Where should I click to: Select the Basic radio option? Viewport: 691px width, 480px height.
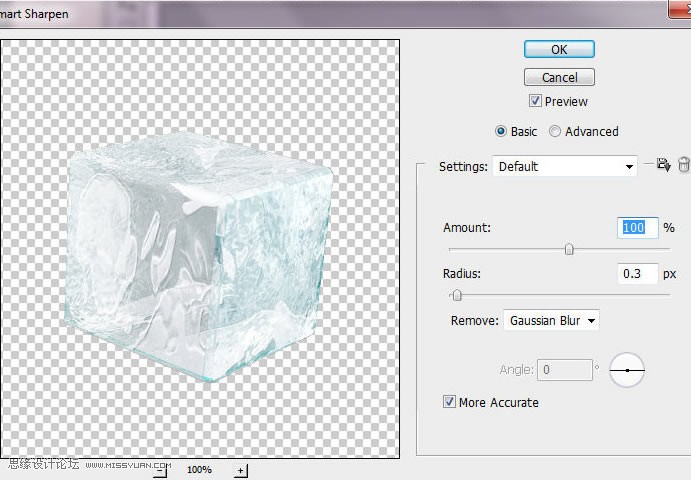pos(501,131)
